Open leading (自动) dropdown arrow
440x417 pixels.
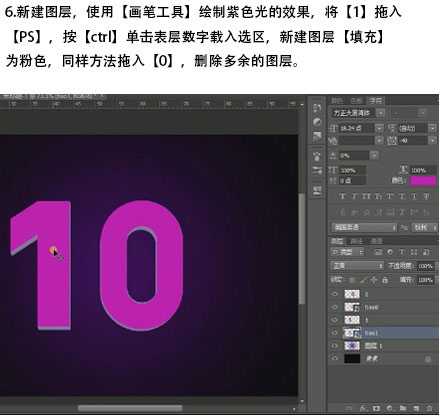[x=432, y=128]
